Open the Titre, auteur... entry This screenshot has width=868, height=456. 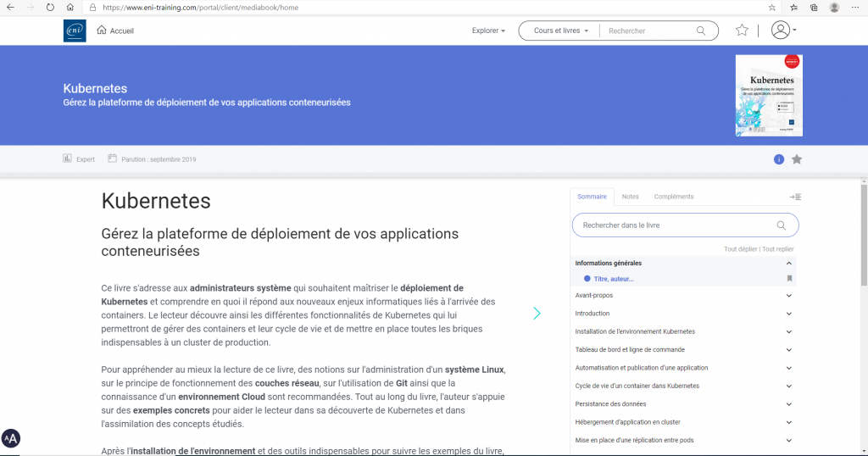[614, 279]
